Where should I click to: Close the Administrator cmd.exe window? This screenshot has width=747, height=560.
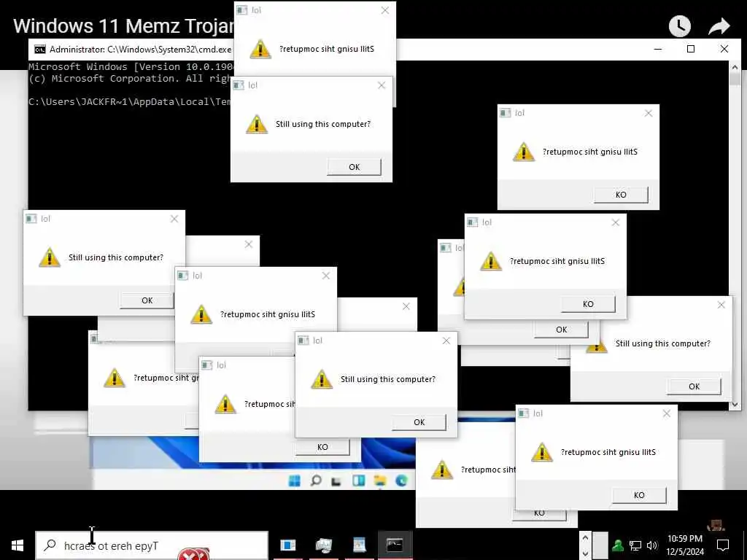click(724, 49)
